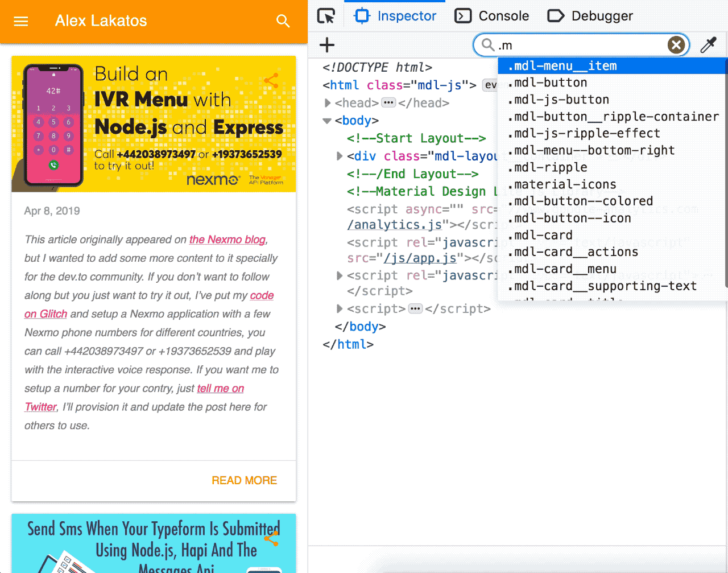Click the ellipsis badge inside the head element

(388, 103)
